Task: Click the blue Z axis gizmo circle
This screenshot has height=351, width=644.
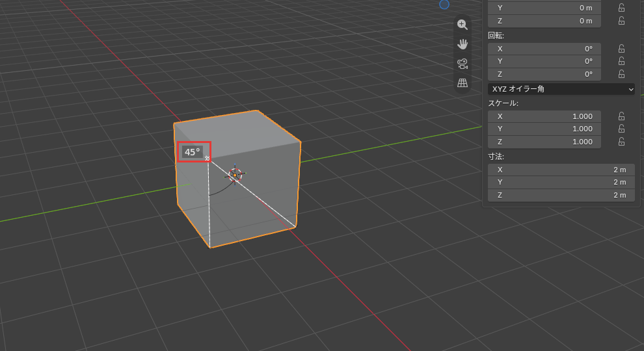Action: (444, 4)
